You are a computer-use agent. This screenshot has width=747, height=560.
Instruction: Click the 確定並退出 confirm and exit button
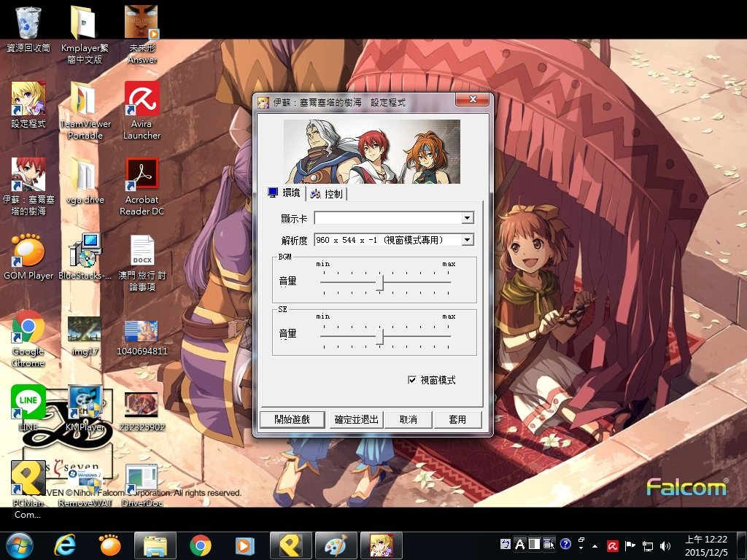pyautogui.click(x=356, y=419)
